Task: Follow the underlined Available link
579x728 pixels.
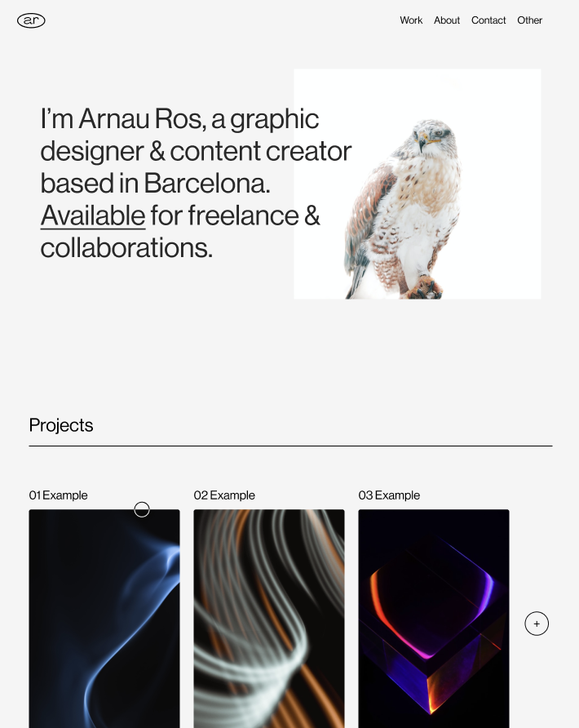Action: pos(93,215)
